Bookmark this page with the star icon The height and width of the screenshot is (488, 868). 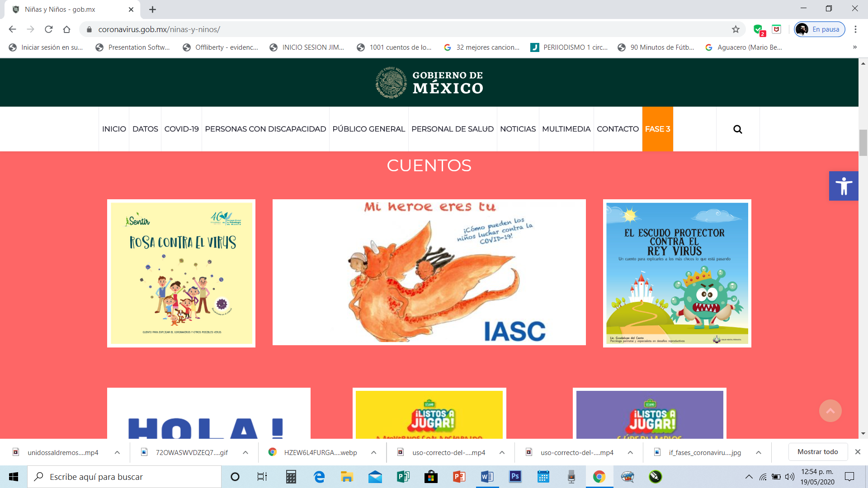[x=736, y=29]
